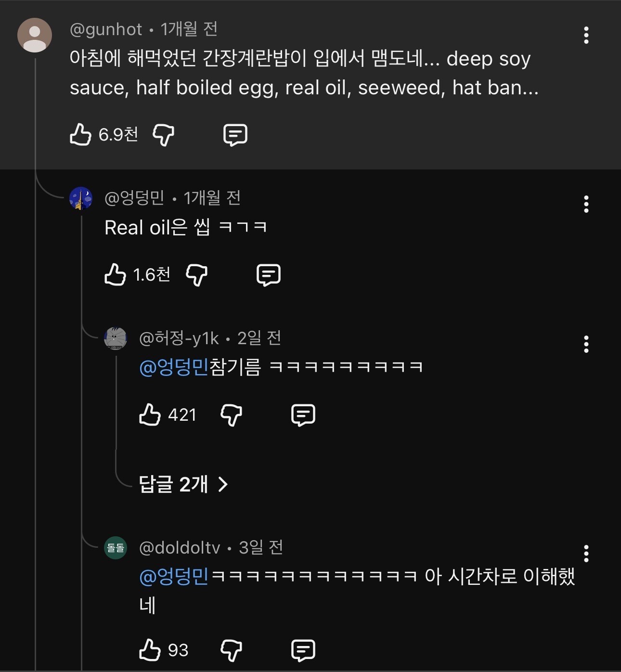The width and height of the screenshot is (621, 672).
Task: Like the 참기름 reply with 421 likes
Action: (150, 414)
